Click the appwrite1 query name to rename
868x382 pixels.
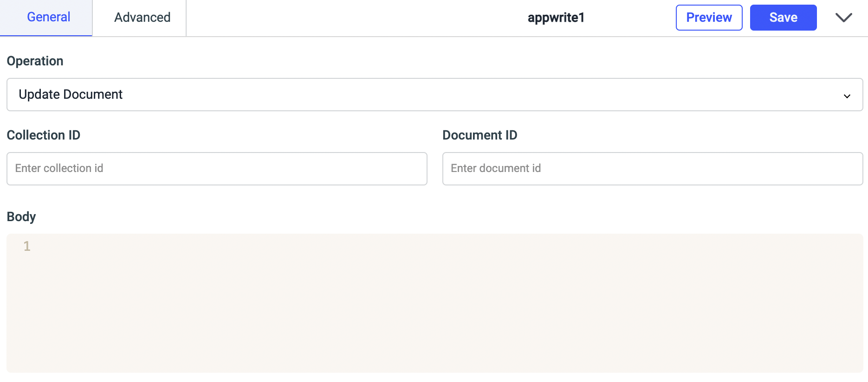point(556,18)
